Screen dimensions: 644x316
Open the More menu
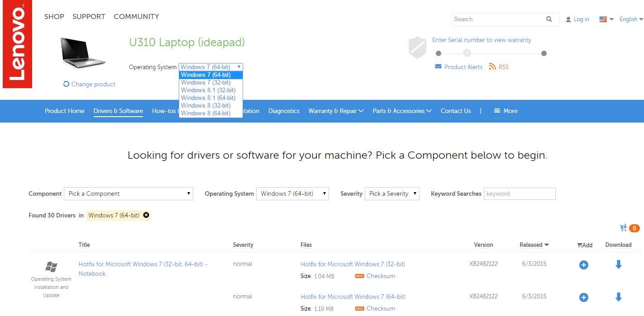point(506,111)
